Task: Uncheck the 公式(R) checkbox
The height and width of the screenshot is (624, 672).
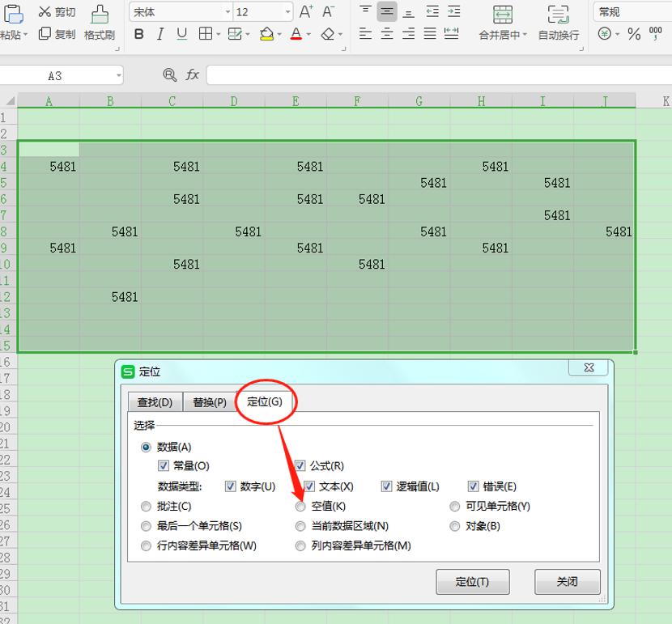Action: point(300,466)
